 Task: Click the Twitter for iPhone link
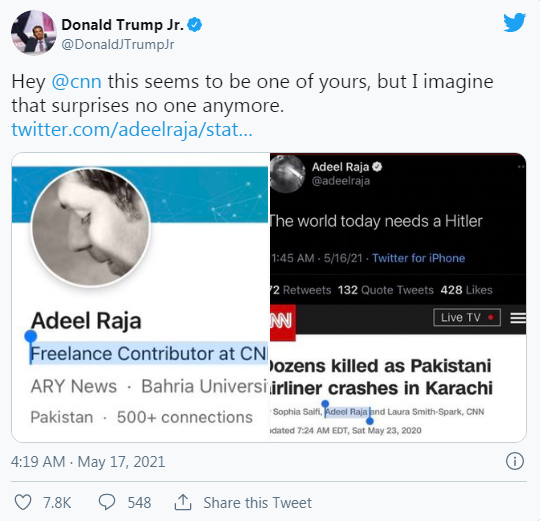pos(418,258)
